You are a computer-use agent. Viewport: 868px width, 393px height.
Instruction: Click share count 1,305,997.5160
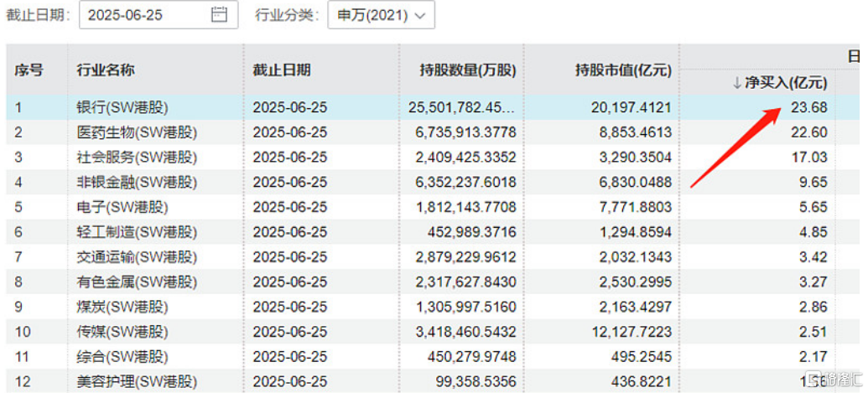(x=466, y=307)
